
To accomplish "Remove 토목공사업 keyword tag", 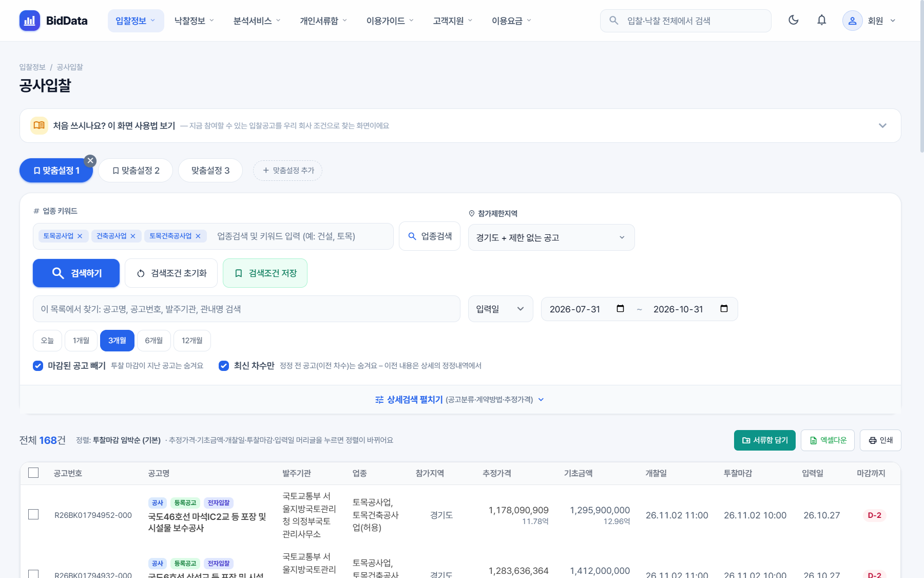I will coord(80,236).
